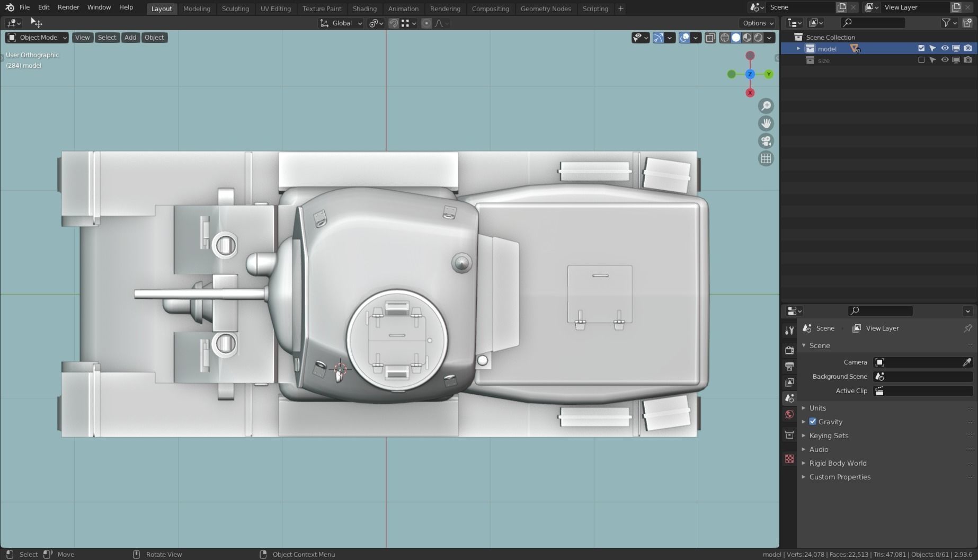Toggle X-ray display icon
Image resolution: width=978 pixels, height=560 pixels.
point(710,38)
